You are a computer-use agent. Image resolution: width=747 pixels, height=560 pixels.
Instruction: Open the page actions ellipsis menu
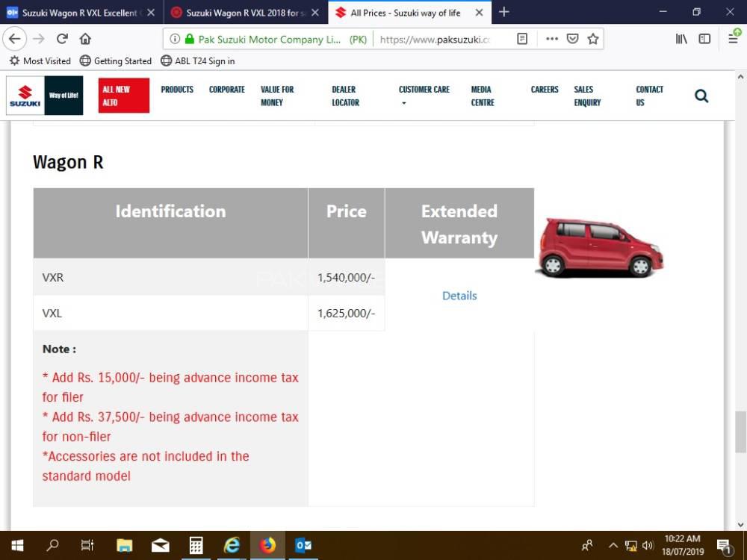point(552,38)
